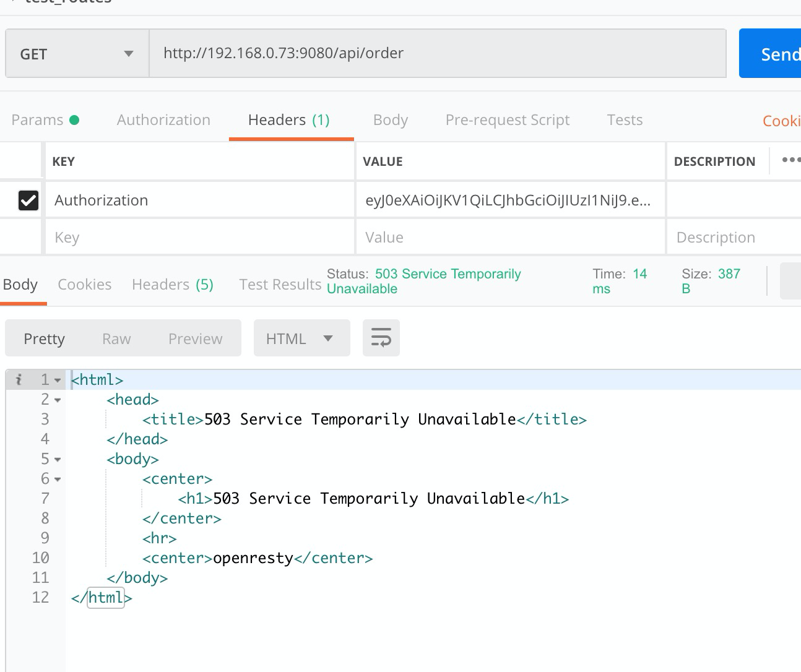Open the response Cookies tab
801x672 pixels.
point(84,284)
